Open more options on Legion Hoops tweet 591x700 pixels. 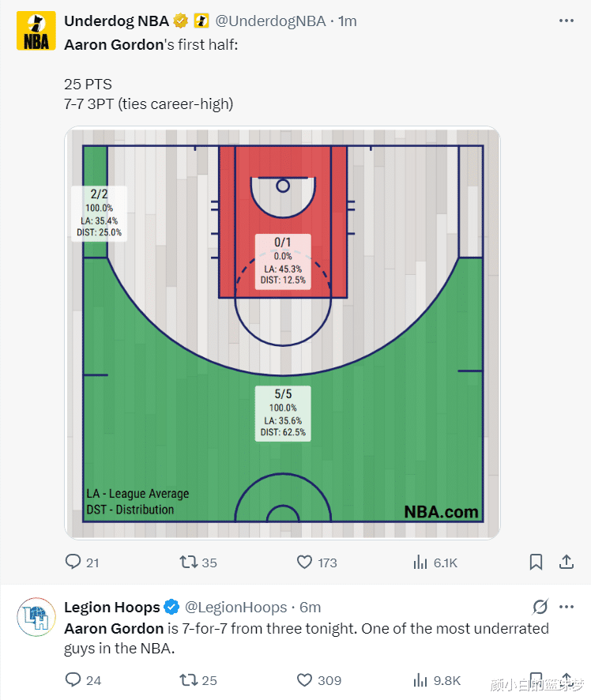tap(566, 607)
